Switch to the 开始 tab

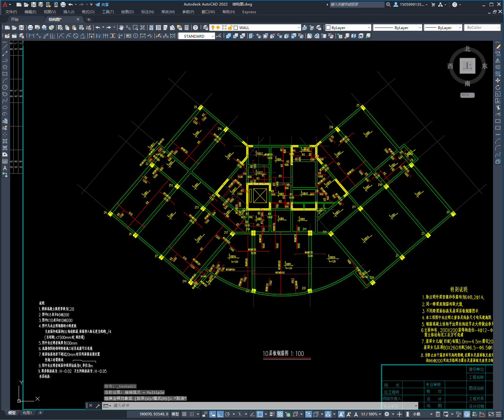[x=15, y=19]
